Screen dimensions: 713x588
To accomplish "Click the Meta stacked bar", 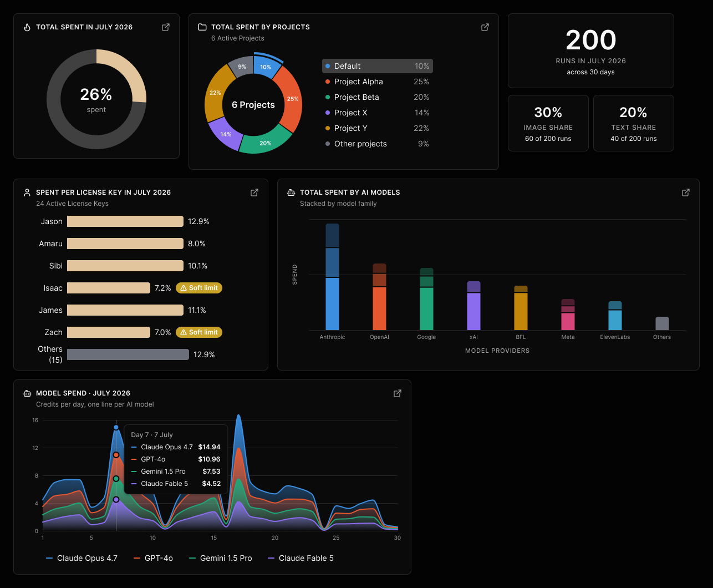I will click(568, 315).
